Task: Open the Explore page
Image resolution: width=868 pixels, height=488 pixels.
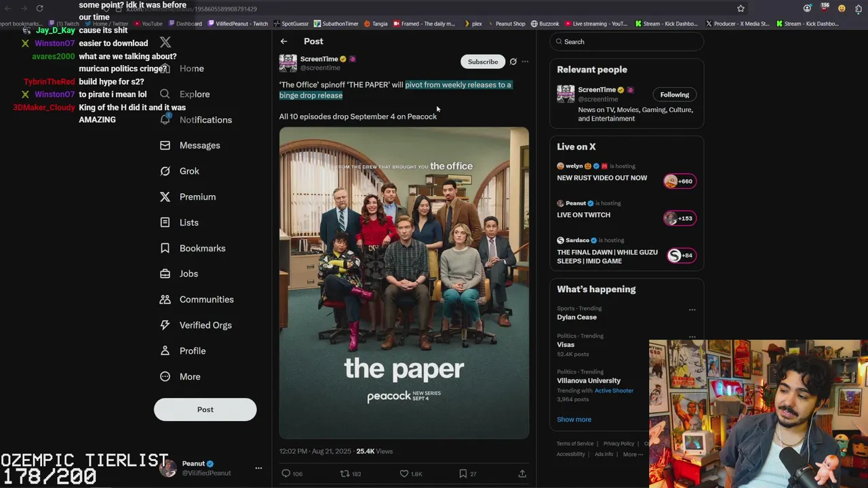Action: coord(195,94)
